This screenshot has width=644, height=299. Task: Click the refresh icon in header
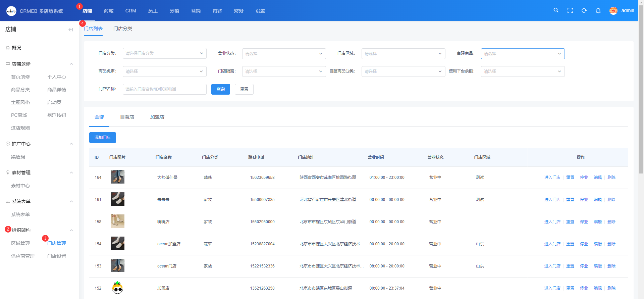pos(584,10)
